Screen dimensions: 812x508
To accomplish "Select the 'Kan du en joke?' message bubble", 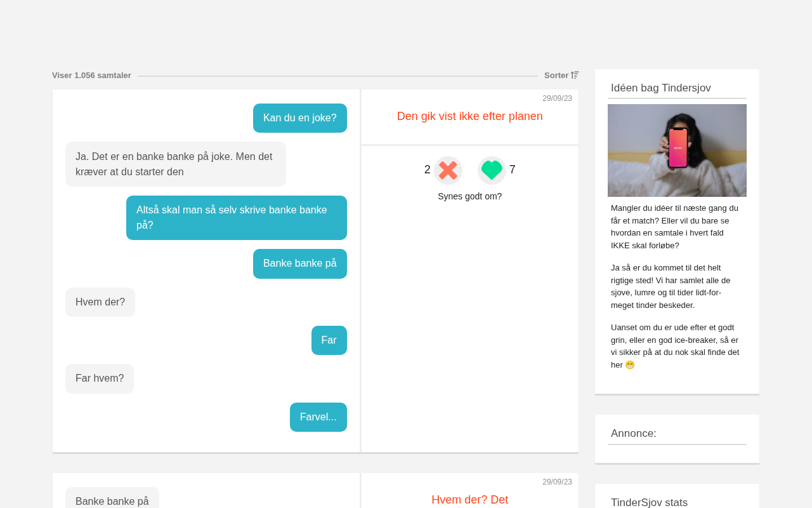I will coord(300,118).
